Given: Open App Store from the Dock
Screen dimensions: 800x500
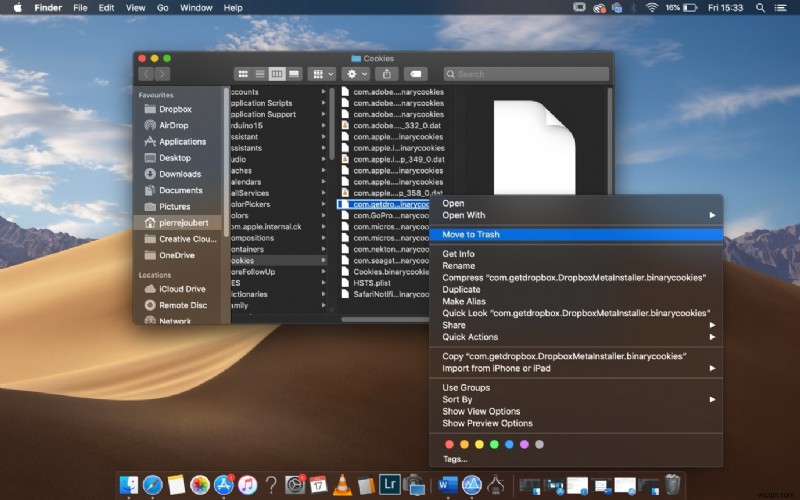Looking at the screenshot, I should coord(223,485).
